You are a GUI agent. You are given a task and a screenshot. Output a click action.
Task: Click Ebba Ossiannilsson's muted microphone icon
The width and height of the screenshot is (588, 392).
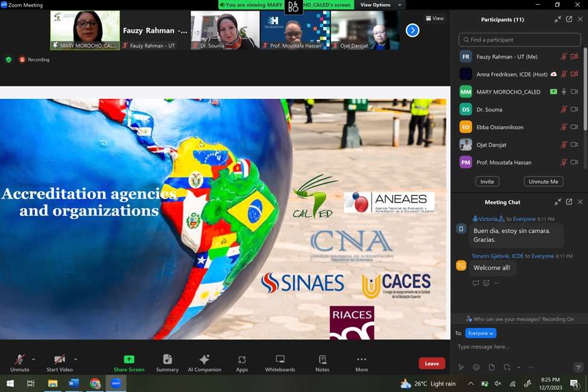pyautogui.click(x=564, y=127)
